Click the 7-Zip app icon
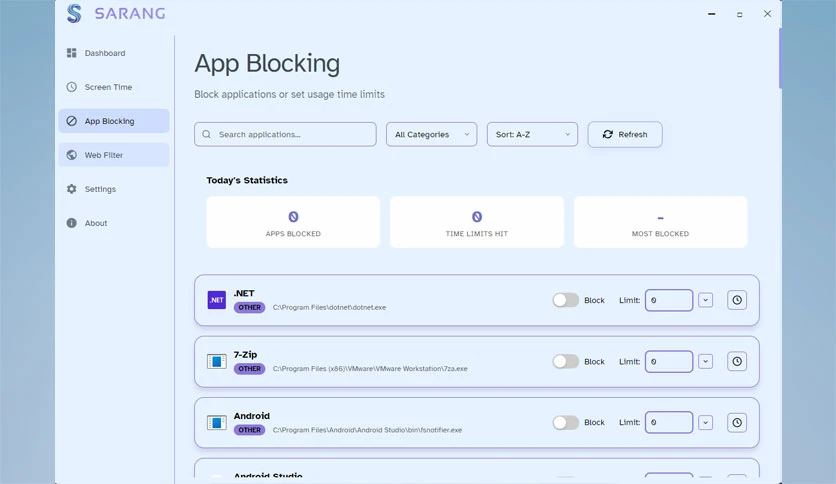836x484 pixels. (216, 361)
